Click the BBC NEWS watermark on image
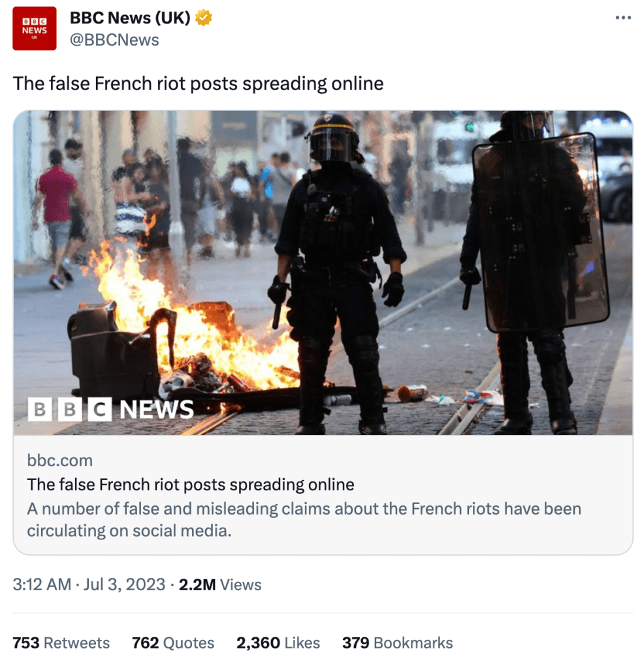644x668 pixels. point(111,409)
